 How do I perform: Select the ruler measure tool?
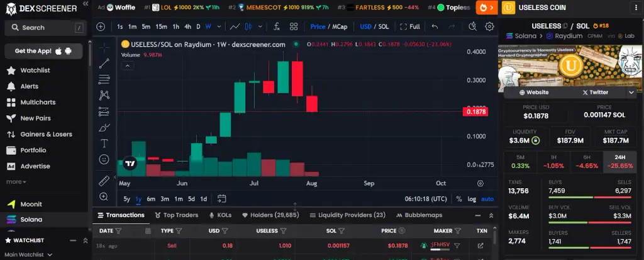(x=104, y=181)
